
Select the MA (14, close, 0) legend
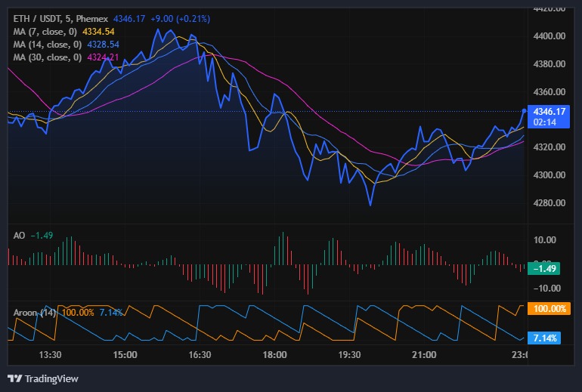[x=49, y=45]
